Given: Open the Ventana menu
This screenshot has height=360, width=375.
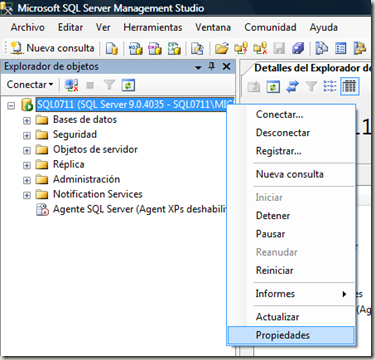Looking at the screenshot, I should tap(213, 27).
